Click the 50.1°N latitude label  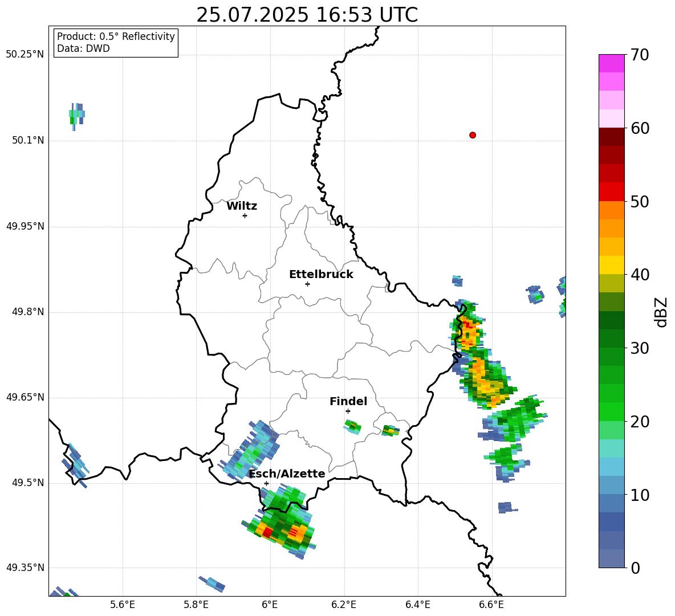coord(28,141)
